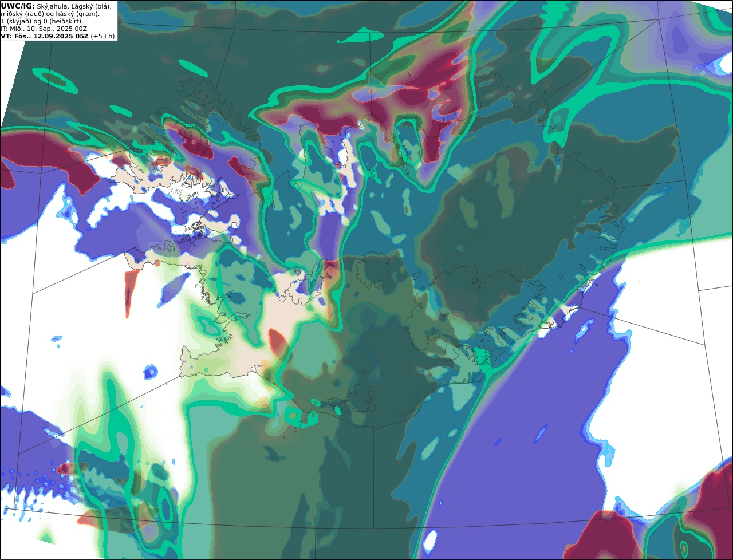
Task: Click the 'IT: Mið.. 10. Sep.. 2025 00Z' line
Action: tap(44, 29)
